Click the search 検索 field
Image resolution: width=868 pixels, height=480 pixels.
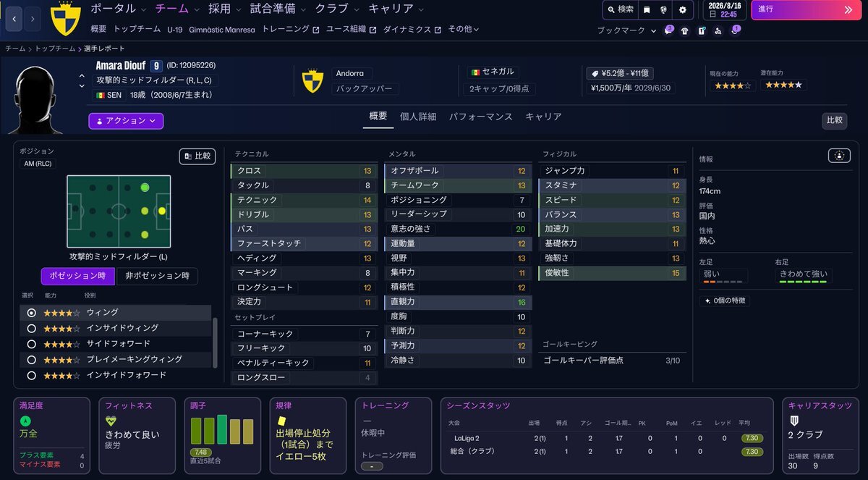[620, 10]
